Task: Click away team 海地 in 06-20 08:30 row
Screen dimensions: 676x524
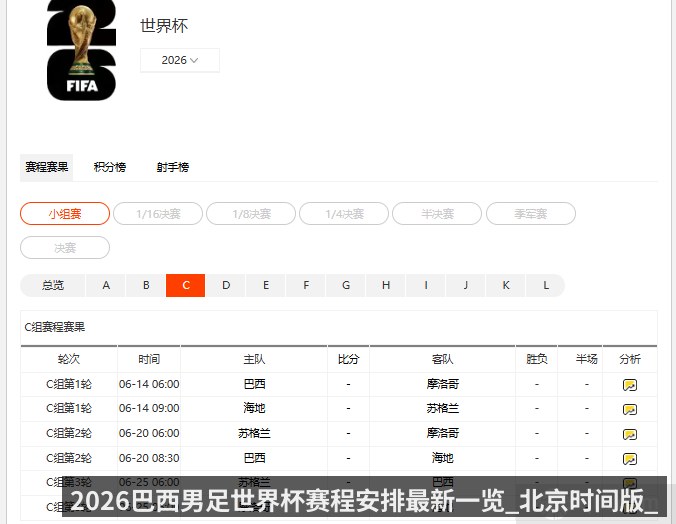Action: (x=443, y=458)
